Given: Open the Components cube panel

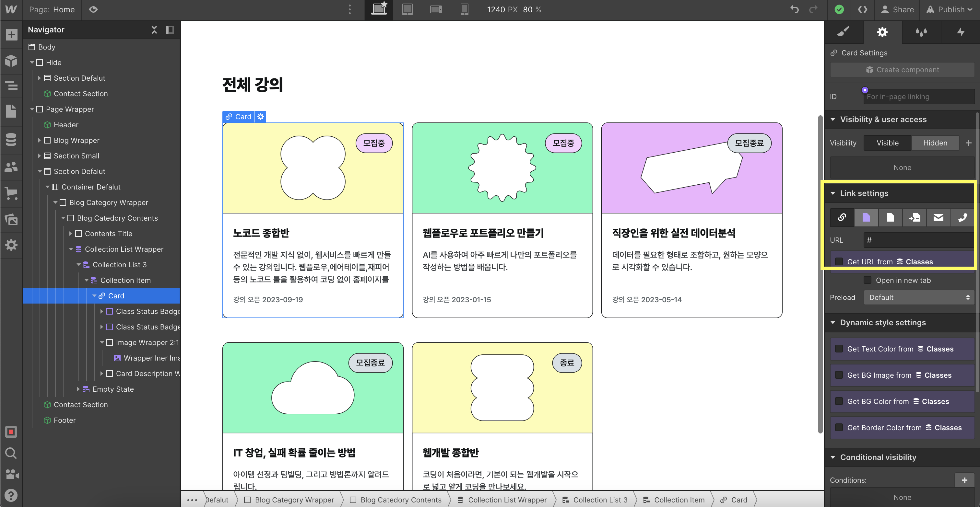Looking at the screenshot, I should [x=11, y=61].
